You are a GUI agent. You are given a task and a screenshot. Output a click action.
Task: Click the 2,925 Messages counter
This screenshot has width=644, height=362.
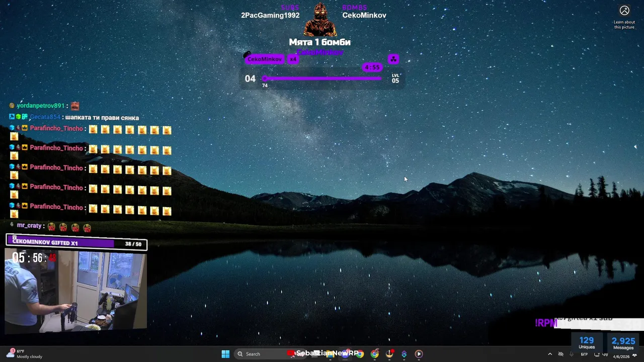pyautogui.click(x=623, y=343)
